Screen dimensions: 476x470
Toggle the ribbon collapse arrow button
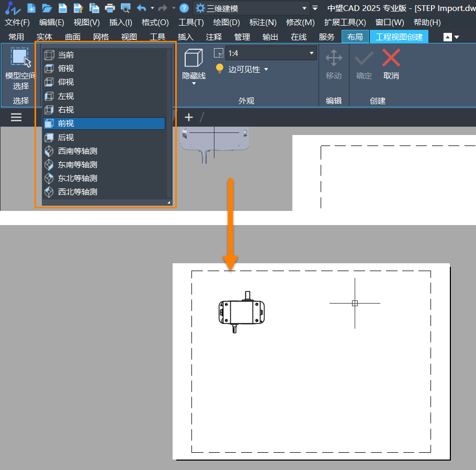(448, 37)
